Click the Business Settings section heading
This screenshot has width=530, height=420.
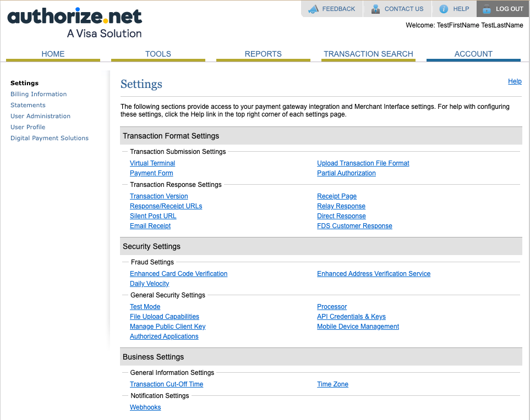pyautogui.click(x=153, y=357)
